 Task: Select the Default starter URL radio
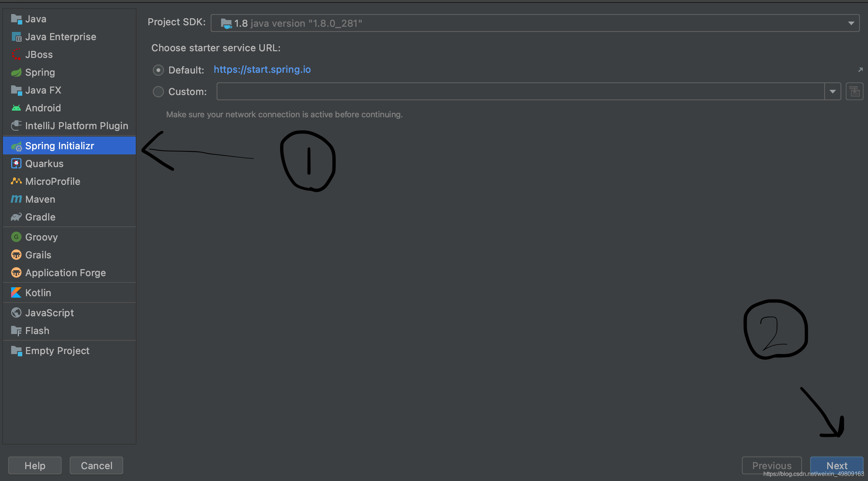coord(158,70)
